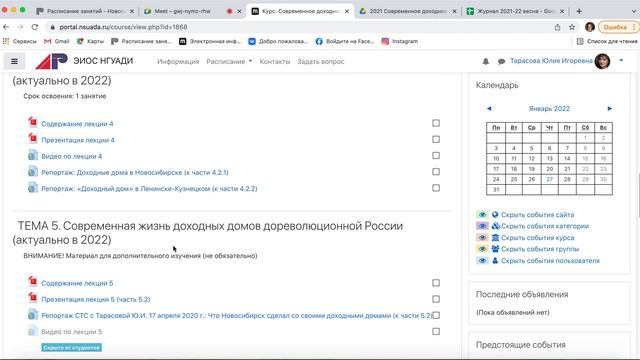640x360 pixels.
Task: Tick completion box for Видео по лекции 4
Action: [x=436, y=156]
